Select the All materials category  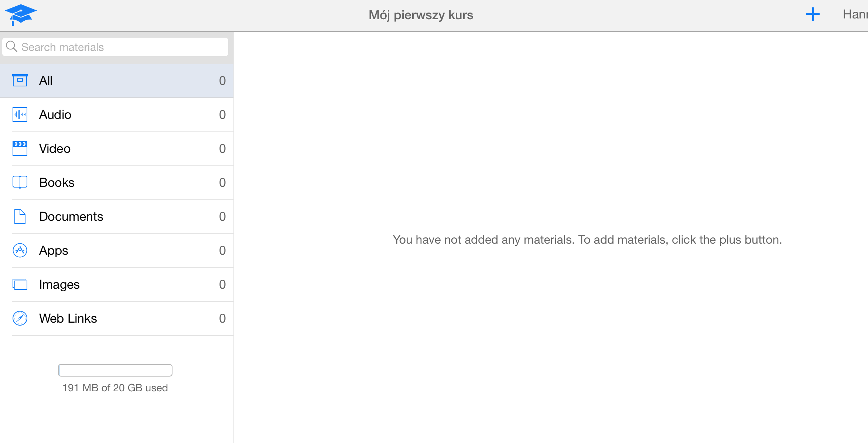pos(46,80)
